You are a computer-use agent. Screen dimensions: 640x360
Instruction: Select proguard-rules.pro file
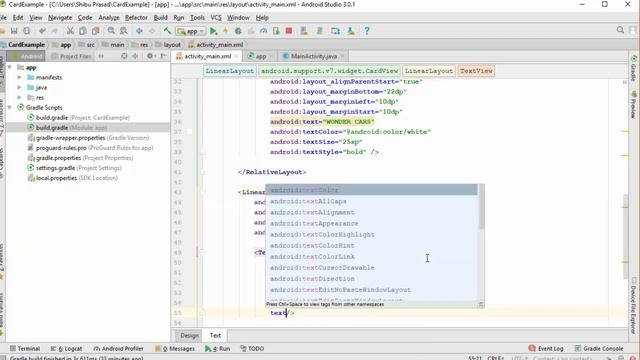[90, 148]
